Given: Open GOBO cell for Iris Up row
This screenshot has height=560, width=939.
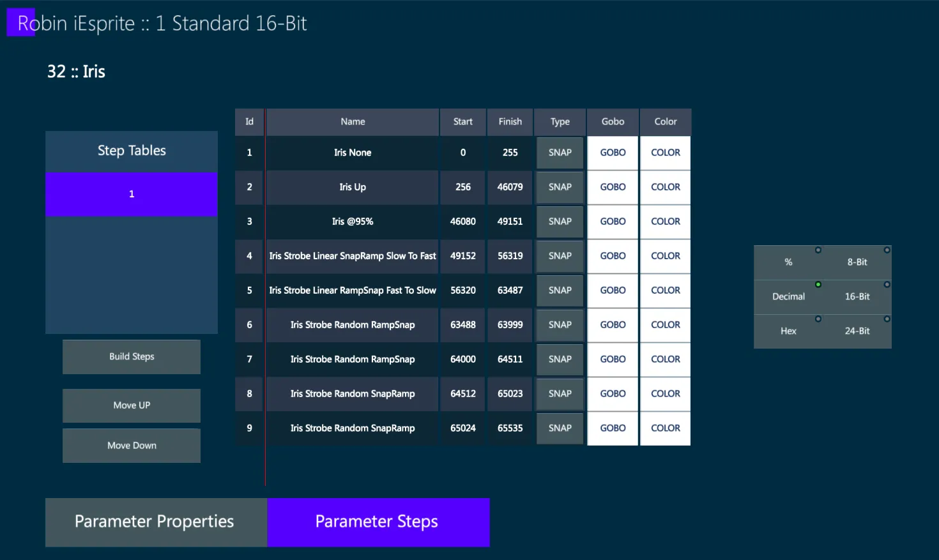Looking at the screenshot, I should click(x=613, y=187).
